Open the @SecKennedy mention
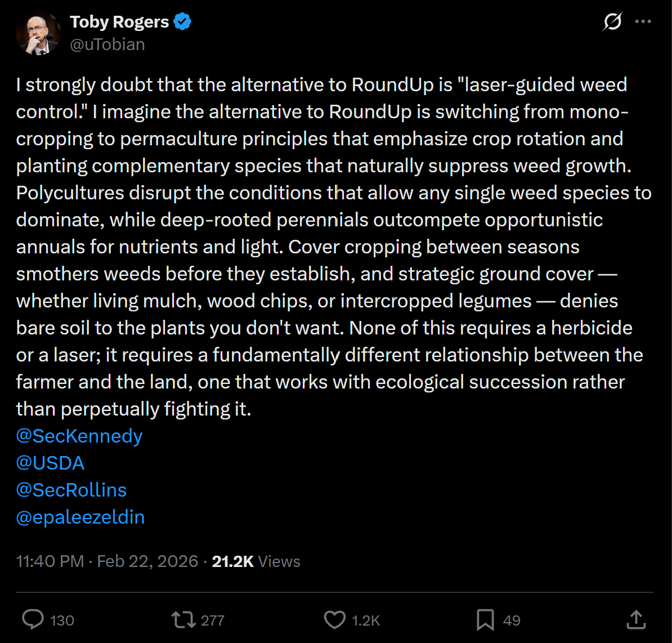672x643 pixels. pyautogui.click(x=79, y=436)
